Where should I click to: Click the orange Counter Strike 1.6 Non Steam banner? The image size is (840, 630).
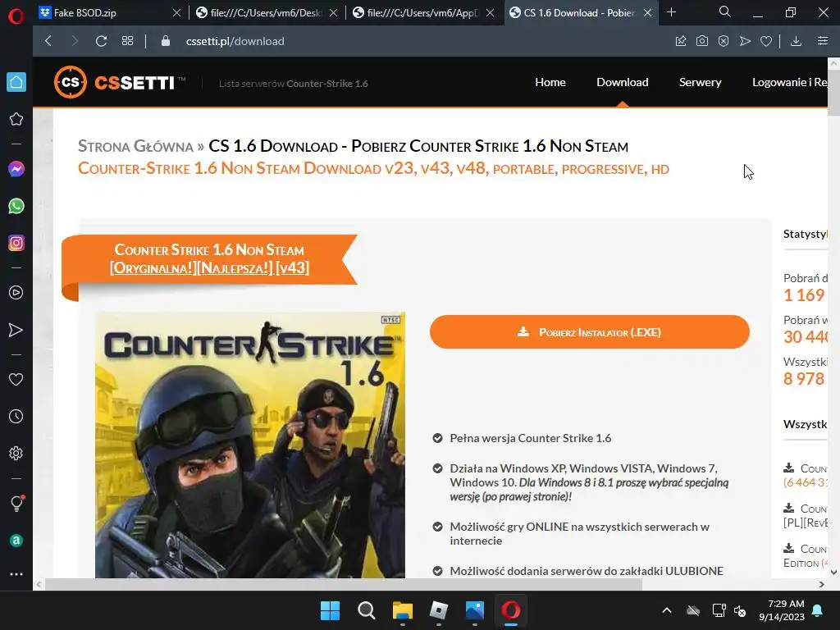pos(209,259)
